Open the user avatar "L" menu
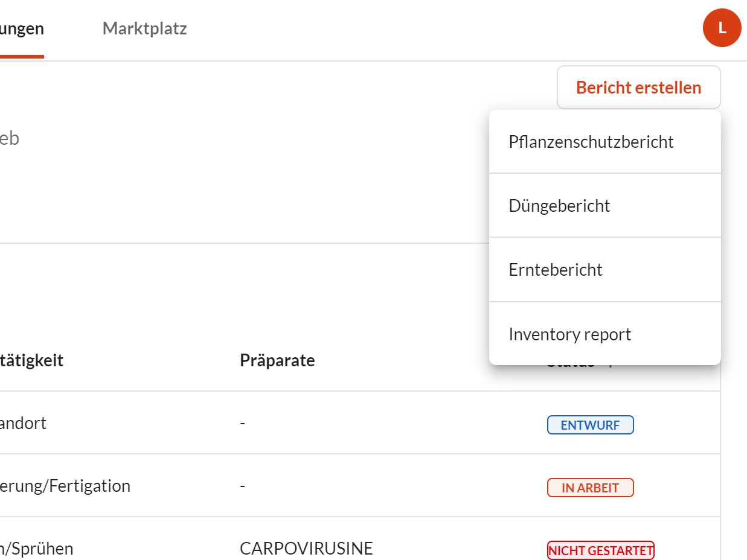This screenshot has height=560, width=747. pos(722,28)
